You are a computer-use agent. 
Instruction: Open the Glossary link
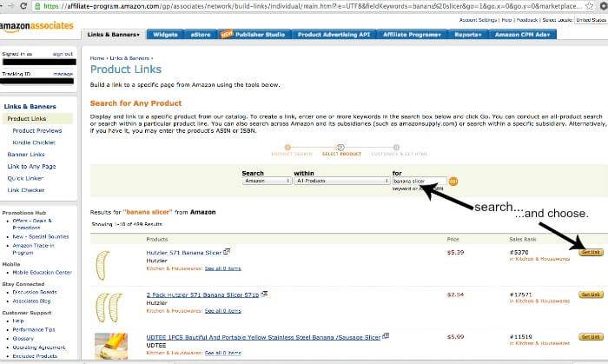[x=23, y=339]
